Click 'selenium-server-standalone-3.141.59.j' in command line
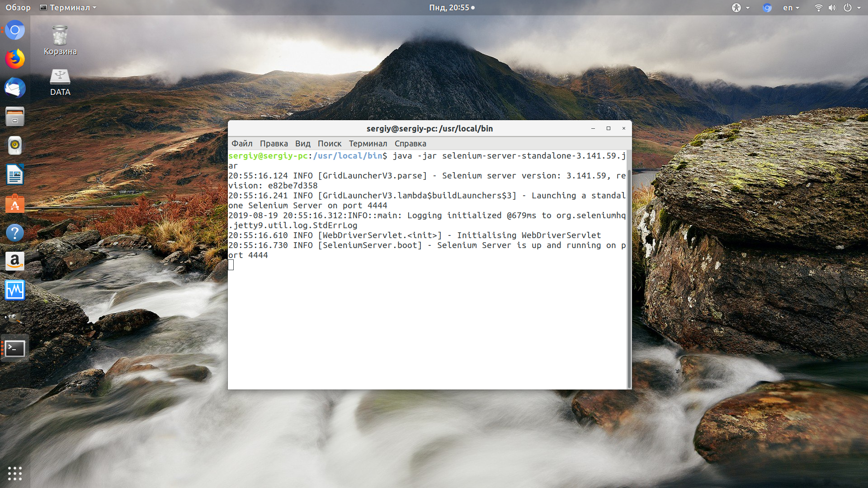Viewport: 868px width, 488px height. click(x=534, y=156)
